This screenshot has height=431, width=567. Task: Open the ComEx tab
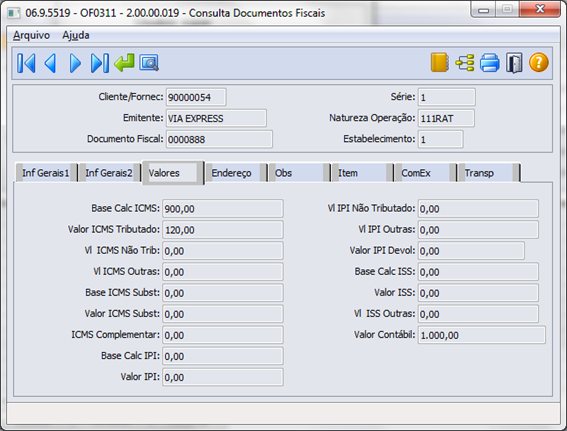click(x=426, y=173)
